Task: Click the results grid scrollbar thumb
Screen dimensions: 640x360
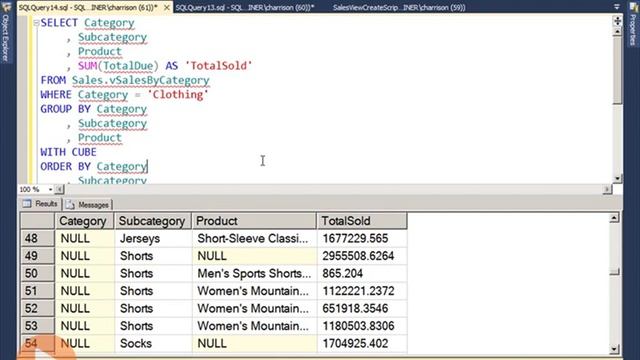Action: 614,272
